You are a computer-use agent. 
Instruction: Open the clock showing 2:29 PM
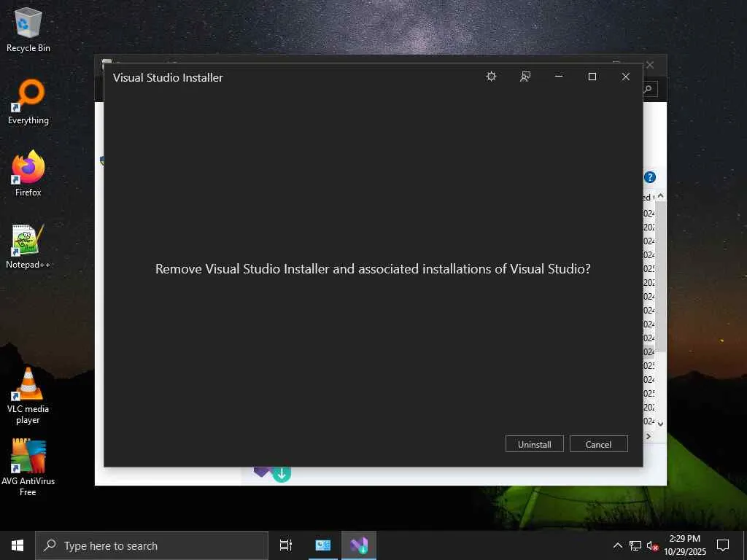[x=684, y=545]
